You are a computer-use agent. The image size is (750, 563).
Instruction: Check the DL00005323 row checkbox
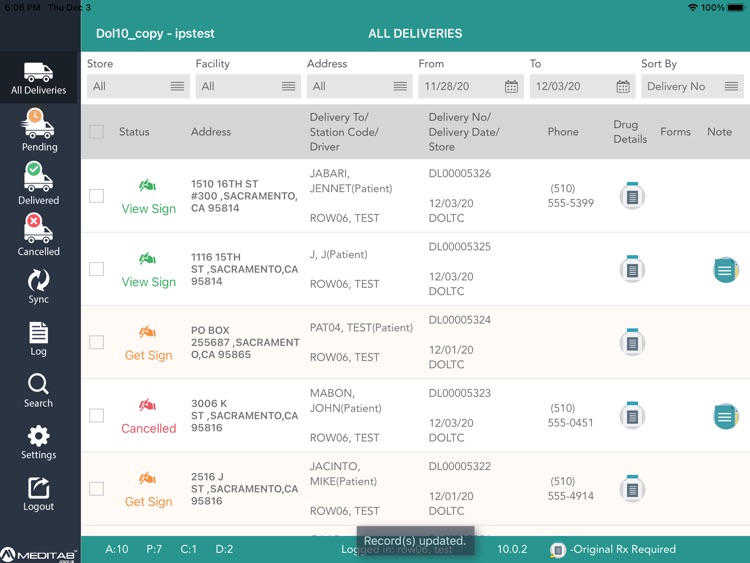tap(97, 415)
